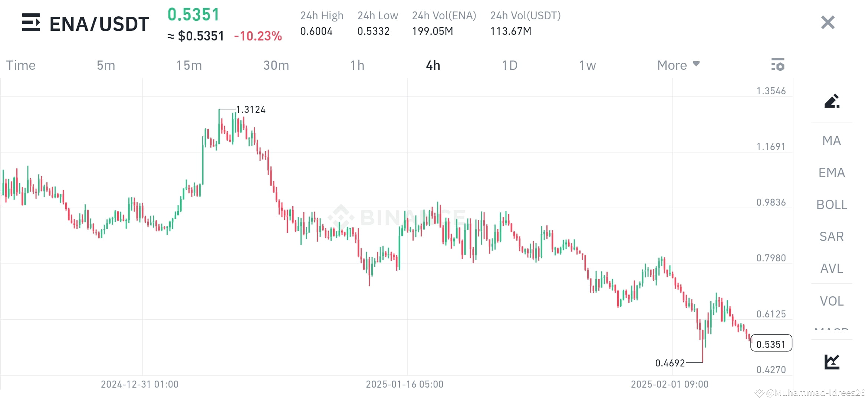Toggle the EMA indicator
Screen dimensions: 868x401
point(832,173)
